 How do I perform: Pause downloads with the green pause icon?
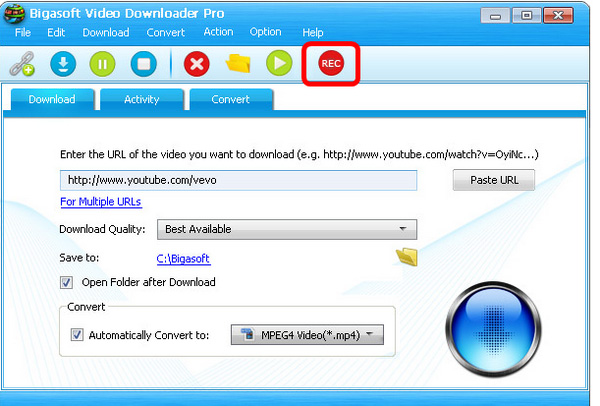(x=102, y=64)
